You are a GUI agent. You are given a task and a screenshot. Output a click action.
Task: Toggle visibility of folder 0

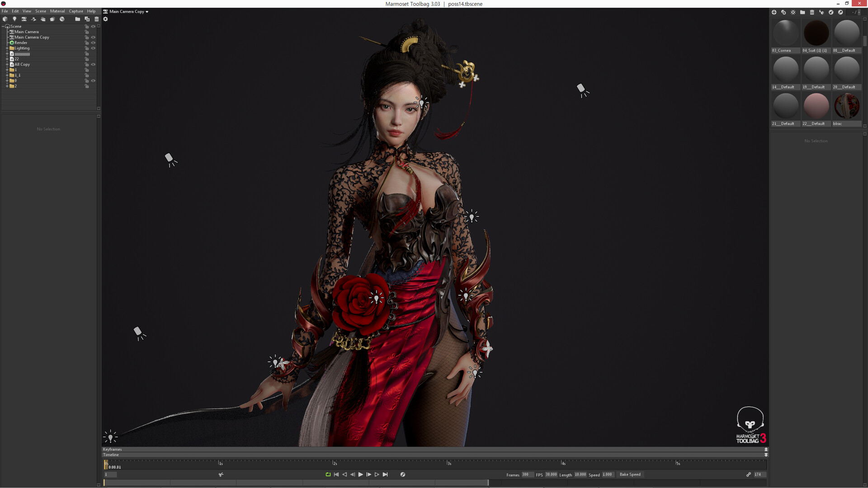tap(93, 80)
